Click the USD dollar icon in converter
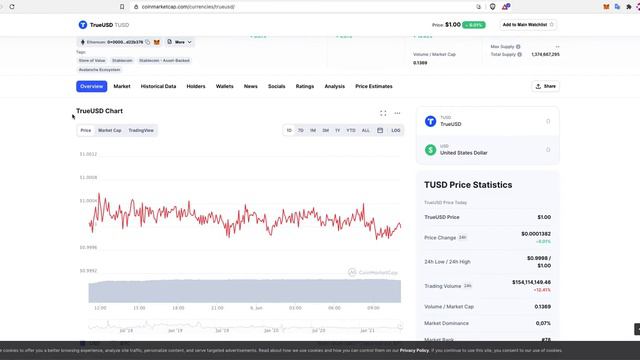 (x=430, y=150)
